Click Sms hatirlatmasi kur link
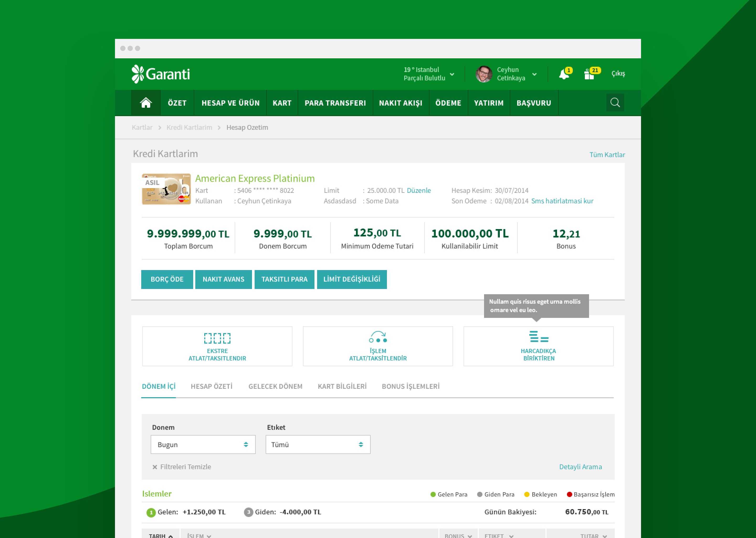The width and height of the screenshot is (756, 538). [x=562, y=201]
